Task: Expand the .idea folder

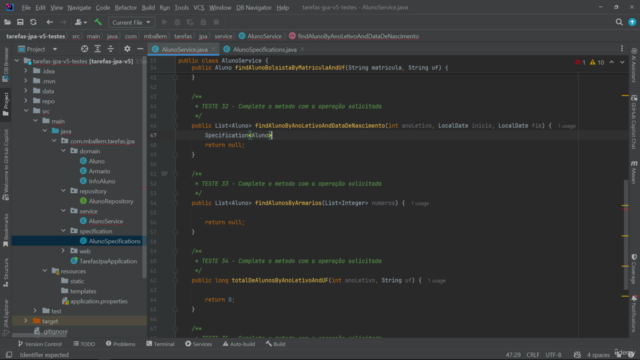Action: click(26, 71)
